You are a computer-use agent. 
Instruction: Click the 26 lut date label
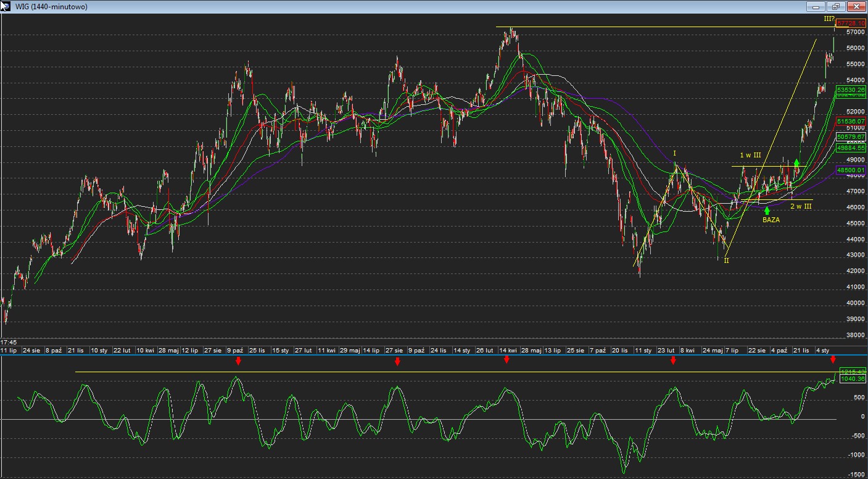pyautogui.click(x=484, y=350)
